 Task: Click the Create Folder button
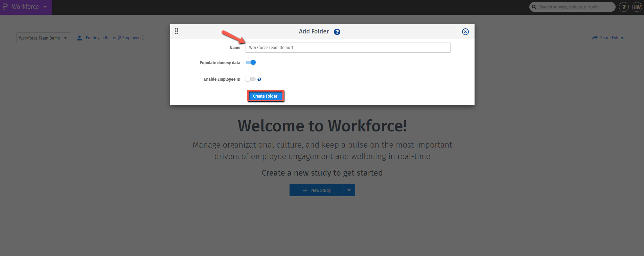point(266,96)
